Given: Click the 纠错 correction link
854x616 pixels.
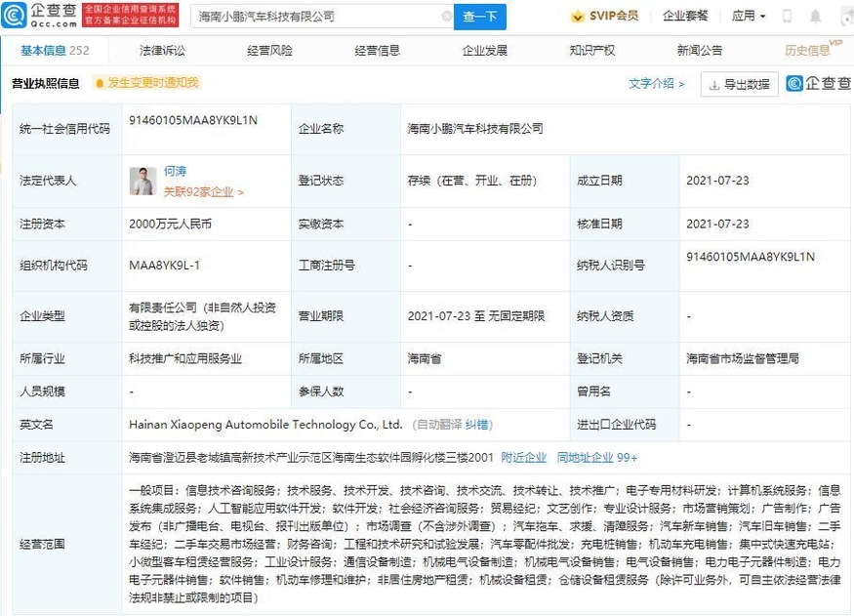Looking at the screenshot, I should coord(476,425).
